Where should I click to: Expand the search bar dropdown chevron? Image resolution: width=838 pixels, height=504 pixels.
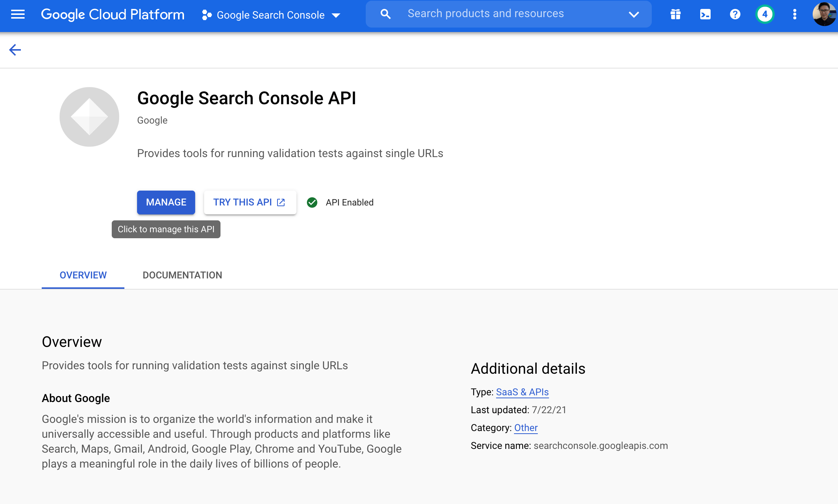pos(634,15)
